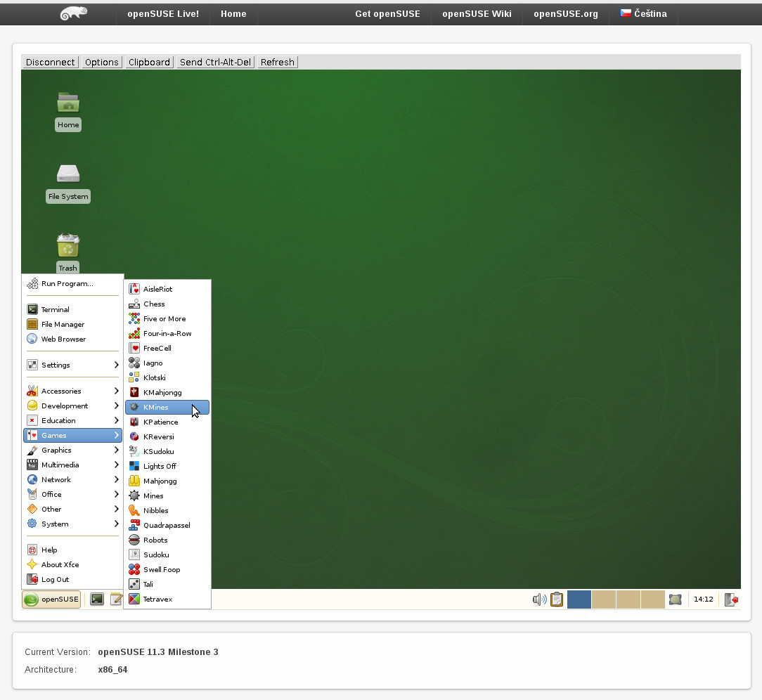Screen dimensions: 762x700
Task: Open Help from the menu
Action: [x=73, y=550]
